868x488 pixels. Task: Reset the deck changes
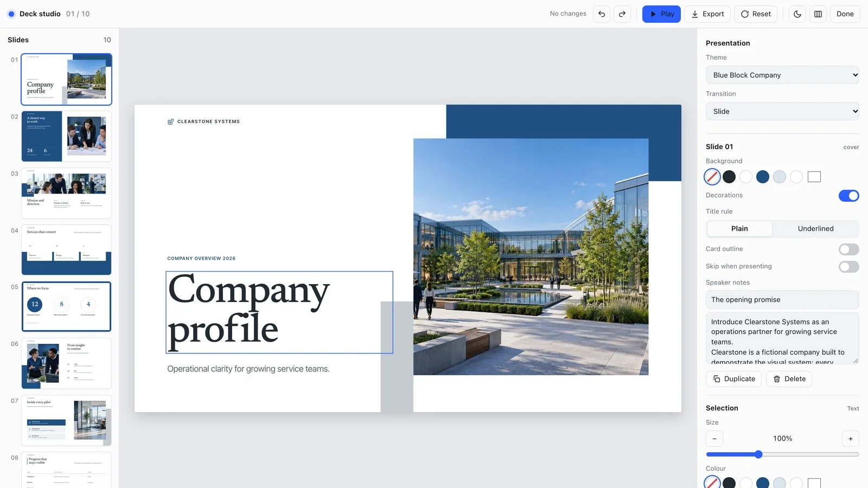(756, 14)
